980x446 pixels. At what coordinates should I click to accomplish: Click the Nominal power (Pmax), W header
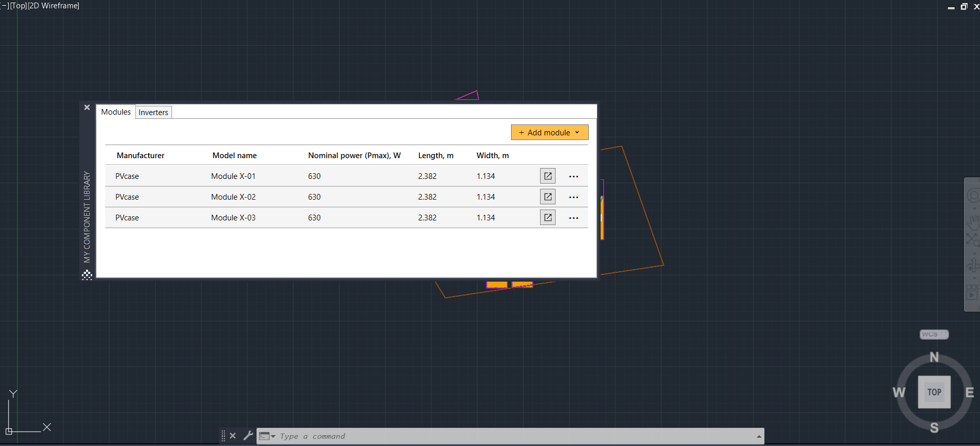pyautogui.click(x=354, y=155)
